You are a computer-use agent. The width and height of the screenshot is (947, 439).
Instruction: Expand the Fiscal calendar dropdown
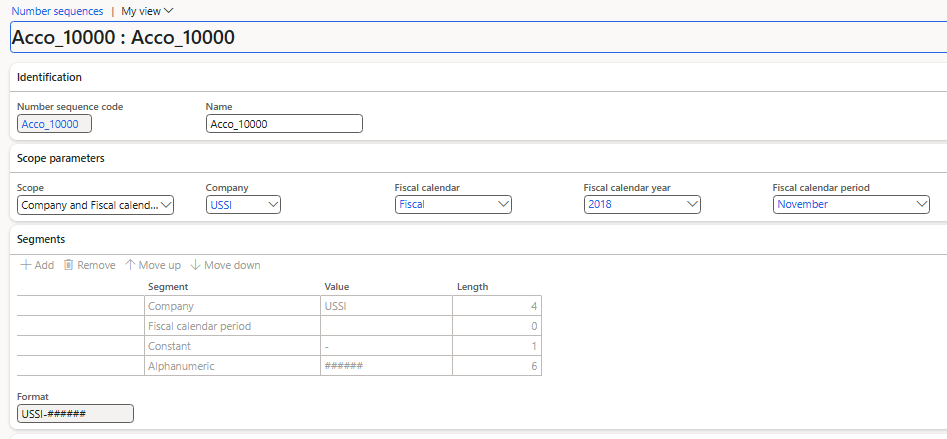[453, 205]
